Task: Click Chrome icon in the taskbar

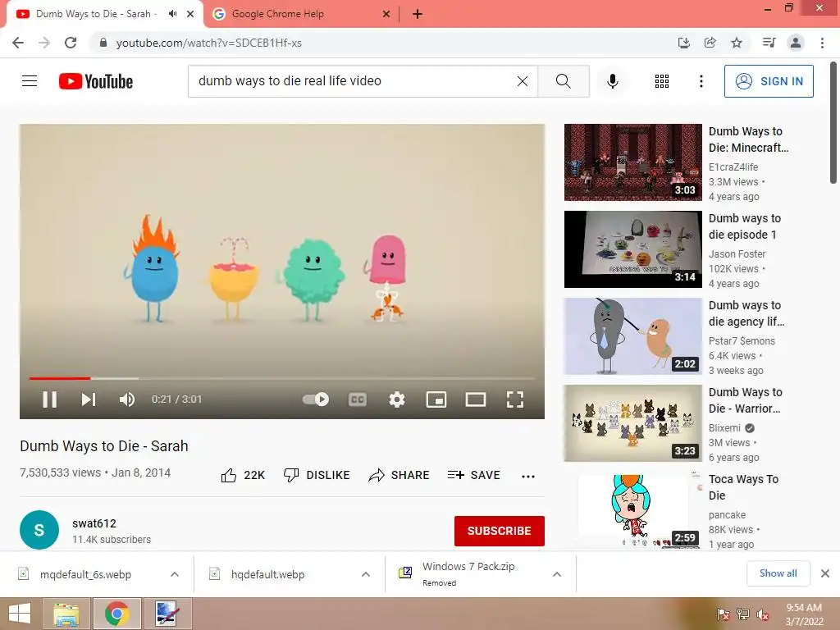Action: coord(116,614)
